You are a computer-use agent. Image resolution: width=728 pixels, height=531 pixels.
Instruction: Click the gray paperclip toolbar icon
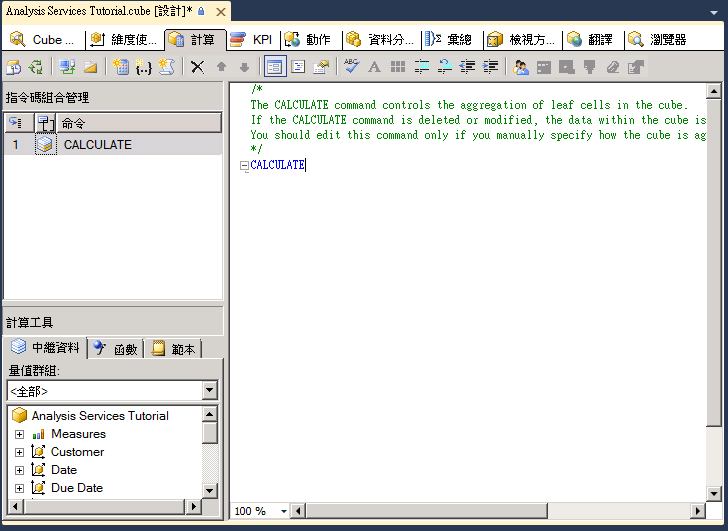point(613,67)
